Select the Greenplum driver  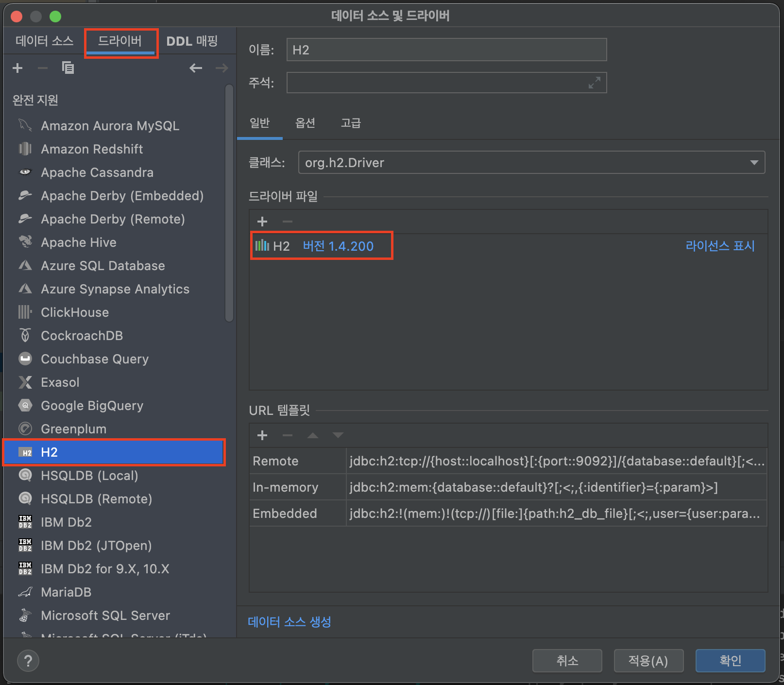pos(114,428)
